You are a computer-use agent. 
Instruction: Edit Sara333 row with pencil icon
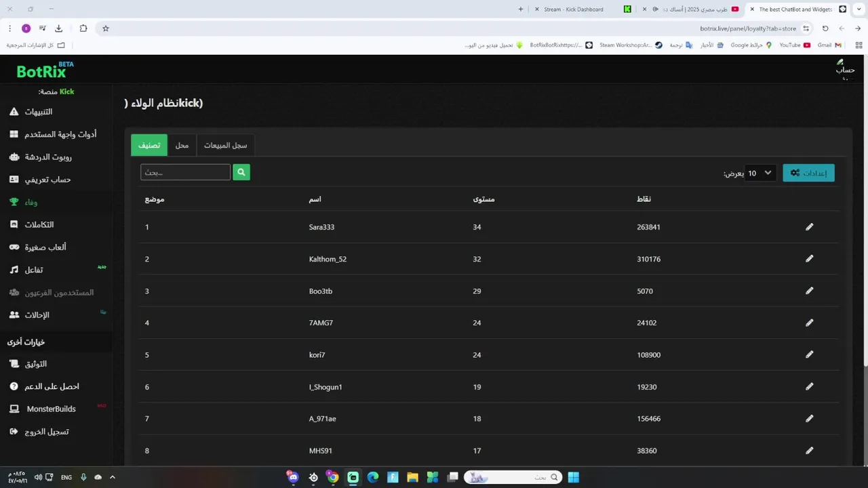point(809,227)
